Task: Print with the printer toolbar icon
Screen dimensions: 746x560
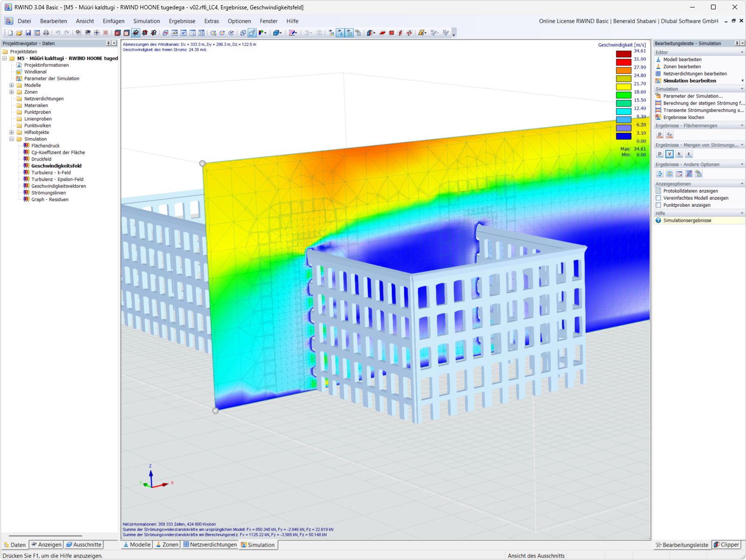Action: (x=46, y=33)
